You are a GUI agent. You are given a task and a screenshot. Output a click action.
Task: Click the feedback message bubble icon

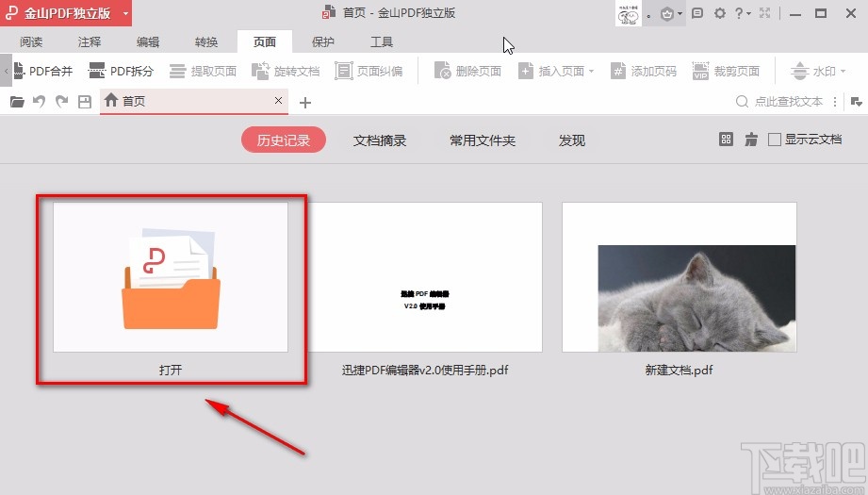(x=697, y=13)
